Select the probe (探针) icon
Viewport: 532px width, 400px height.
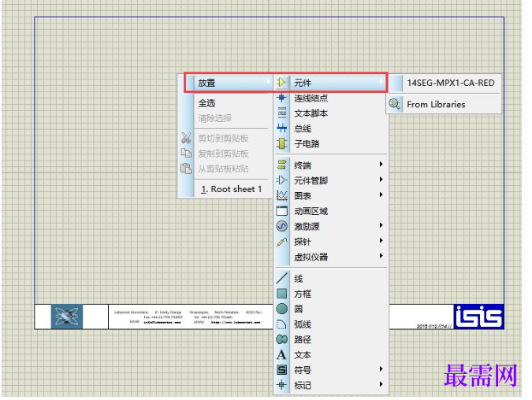281,242
